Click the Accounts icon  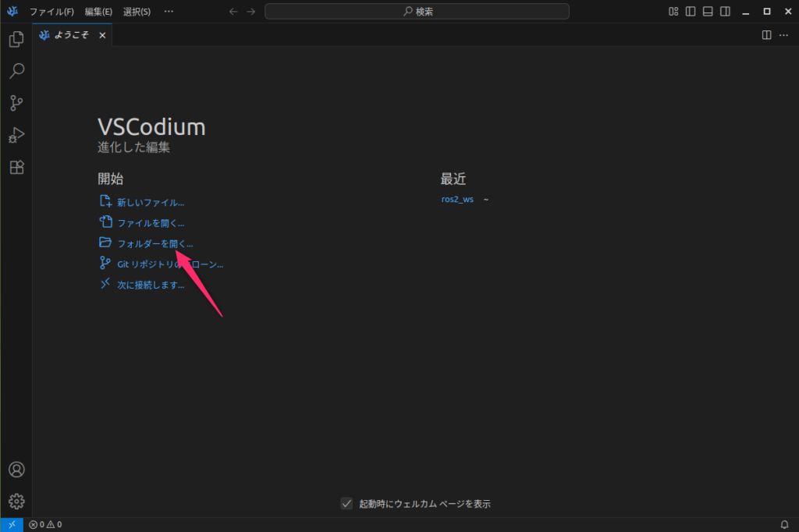(x=16, y=470)
